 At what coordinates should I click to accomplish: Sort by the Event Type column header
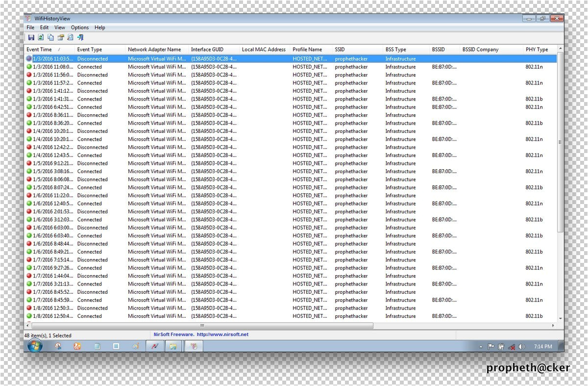[x=90, y=50]
